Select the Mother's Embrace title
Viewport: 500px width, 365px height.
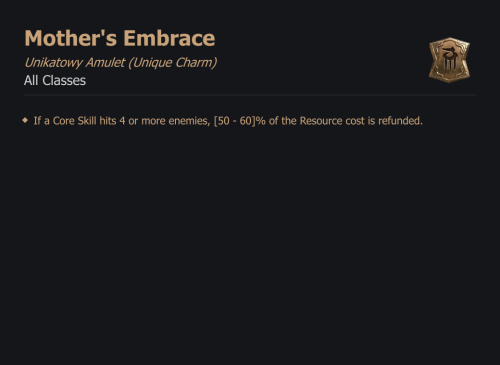coord(120,38)
